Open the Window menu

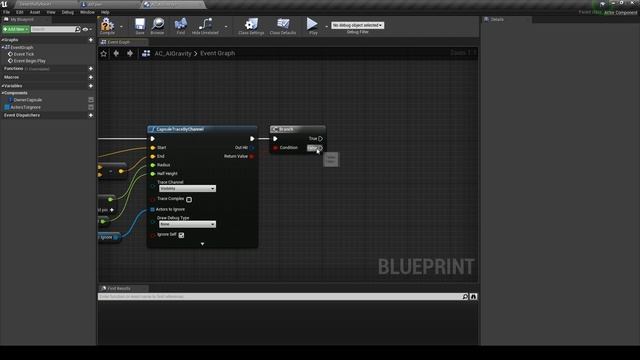pyautogui.click(x=87, y=12)
